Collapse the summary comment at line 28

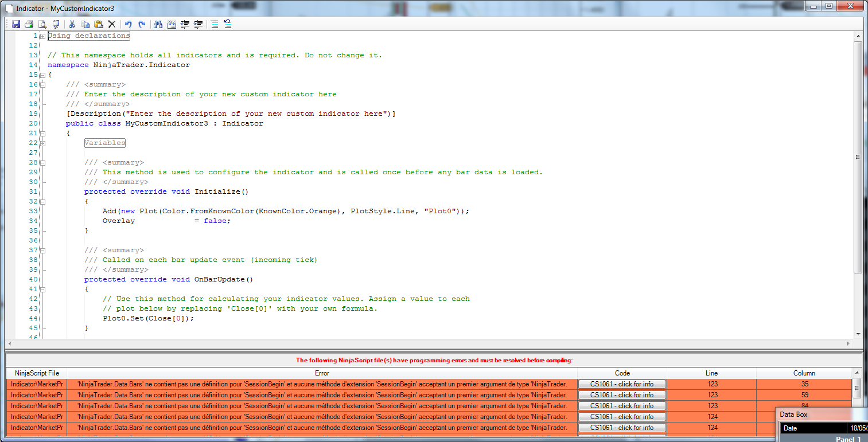click(x=43, y=163)
